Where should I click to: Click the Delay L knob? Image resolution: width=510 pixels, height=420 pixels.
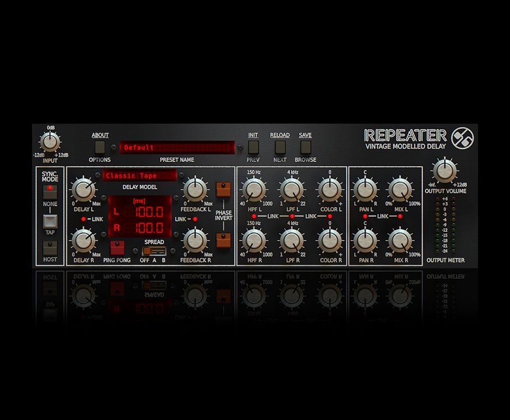83,190
